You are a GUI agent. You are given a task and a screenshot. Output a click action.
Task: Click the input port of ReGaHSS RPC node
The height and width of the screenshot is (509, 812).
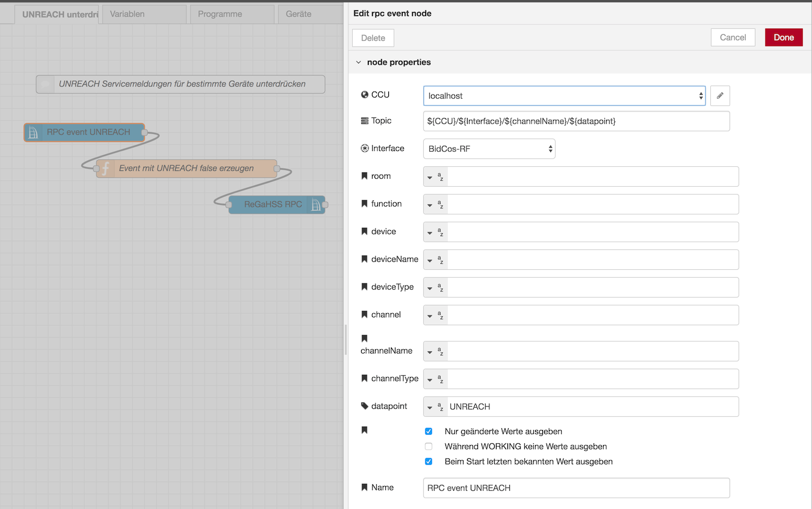coord(229,205)
